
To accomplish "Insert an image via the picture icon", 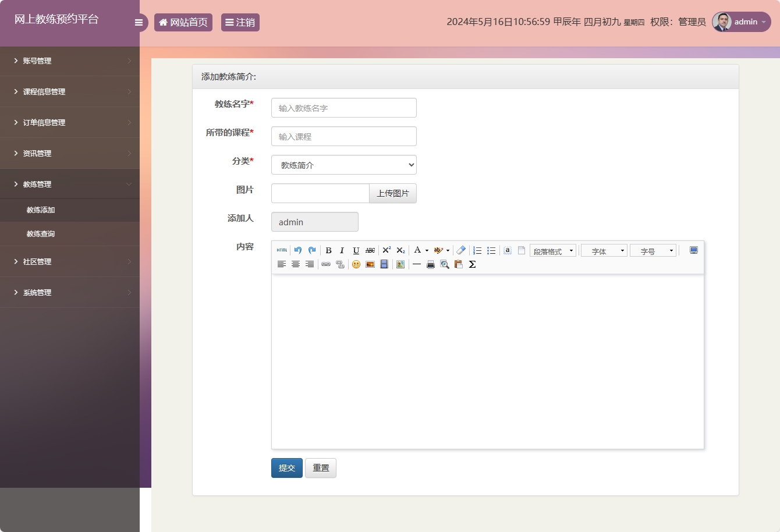I will [370, 264].
